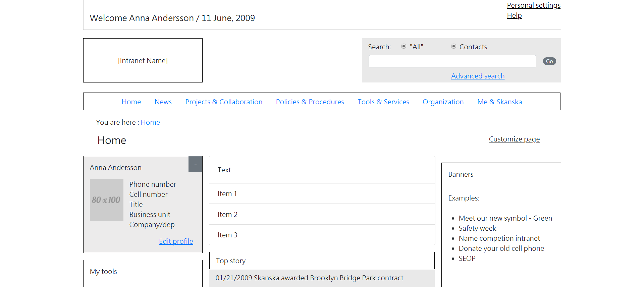This screenshot has height=287, width=644.
Task: Click the Edit profile link
Action: (x=176, y=241)
